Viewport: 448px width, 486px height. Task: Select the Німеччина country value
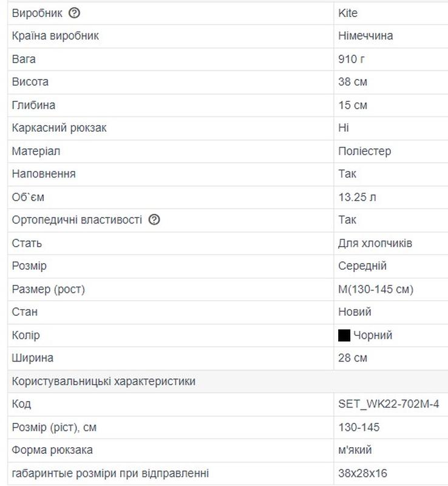[365, 36]
